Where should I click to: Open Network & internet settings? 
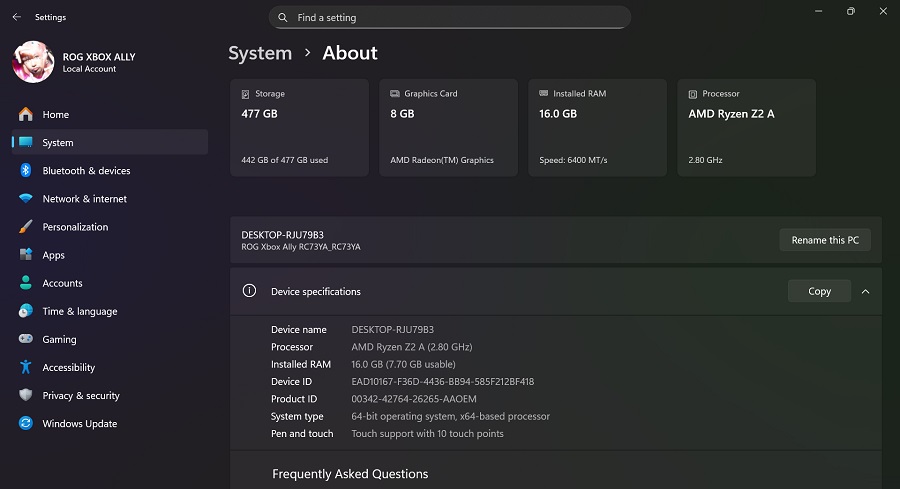point(84,199)
